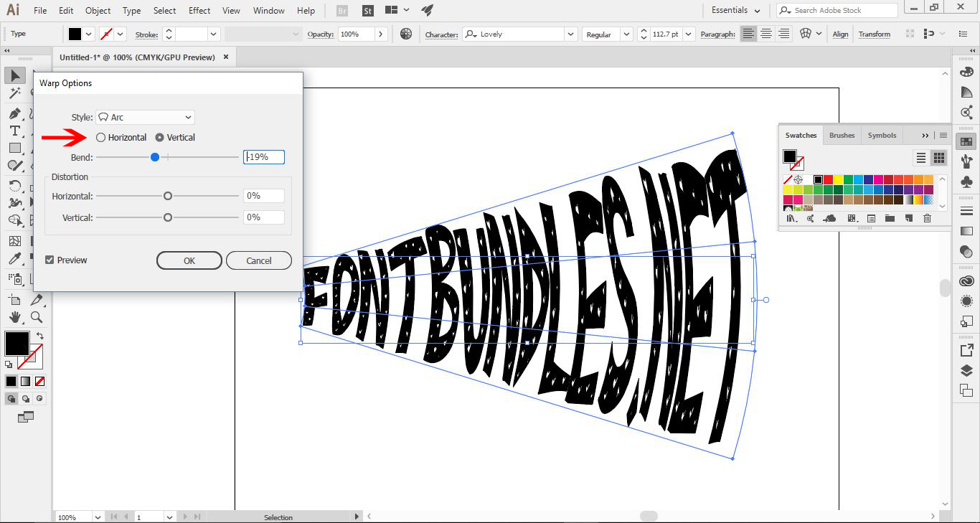
Task: Select the Vertical warp radio button
Action: (159, 137)
